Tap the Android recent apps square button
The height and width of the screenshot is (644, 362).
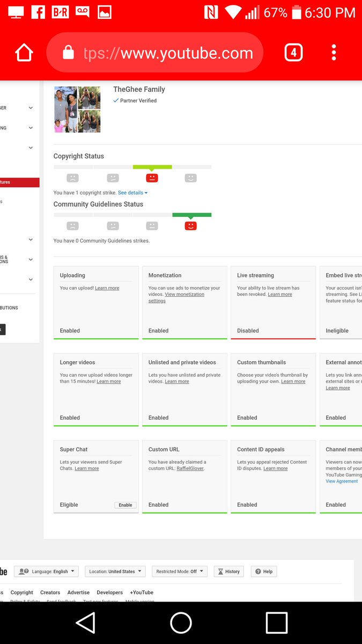[x=277, y=623]
